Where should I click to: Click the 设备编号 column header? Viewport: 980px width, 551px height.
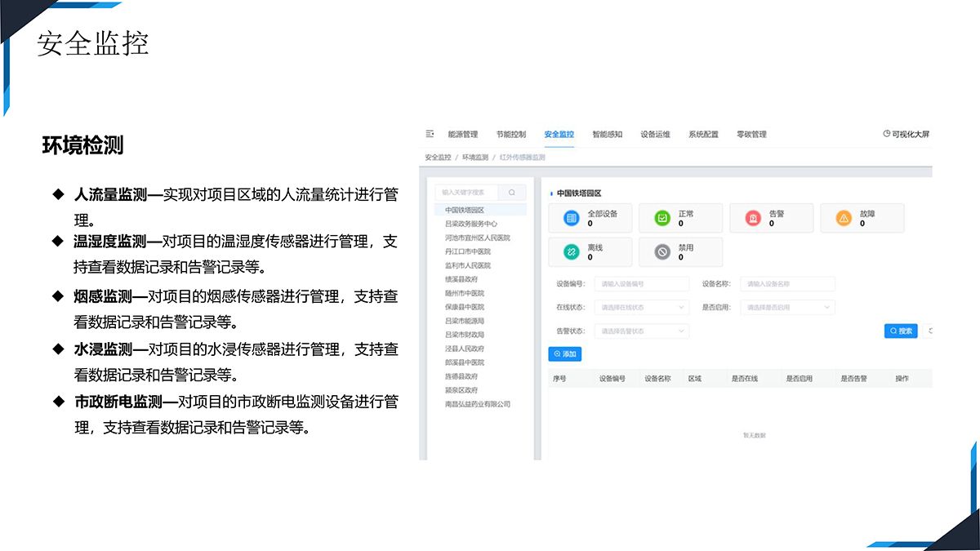tap(612, 379)
